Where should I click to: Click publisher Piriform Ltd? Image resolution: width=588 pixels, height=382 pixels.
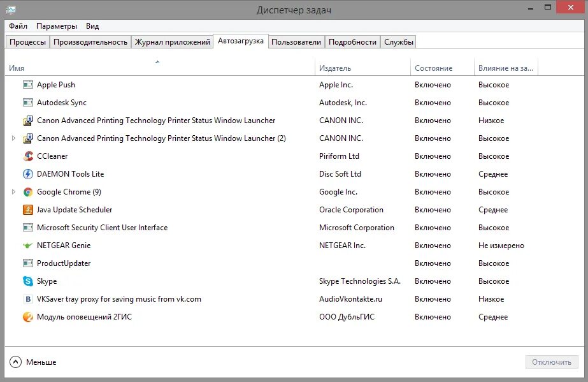pyautogui.click(x=339, y=156)
